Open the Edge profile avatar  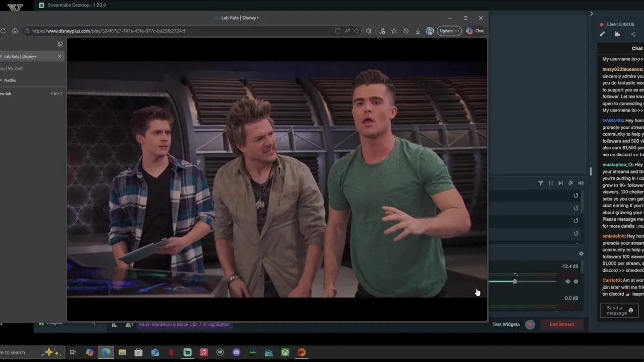(430, 31)
